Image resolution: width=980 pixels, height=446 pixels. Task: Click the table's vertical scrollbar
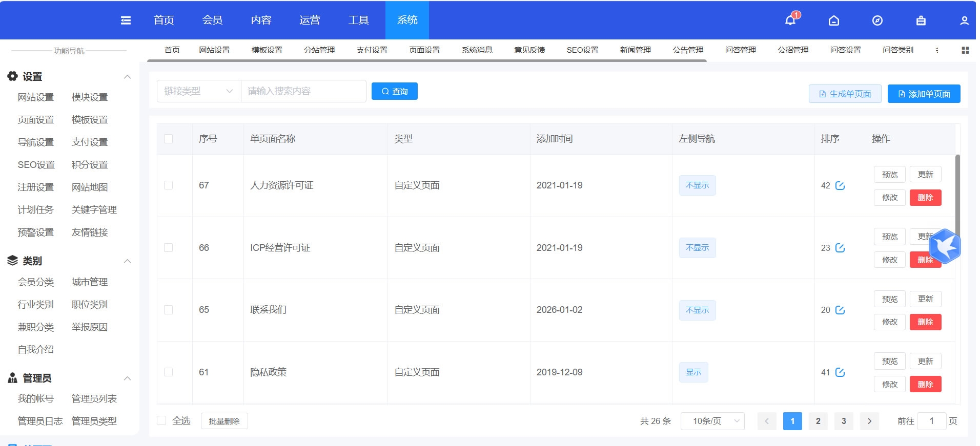pos(957,195)
